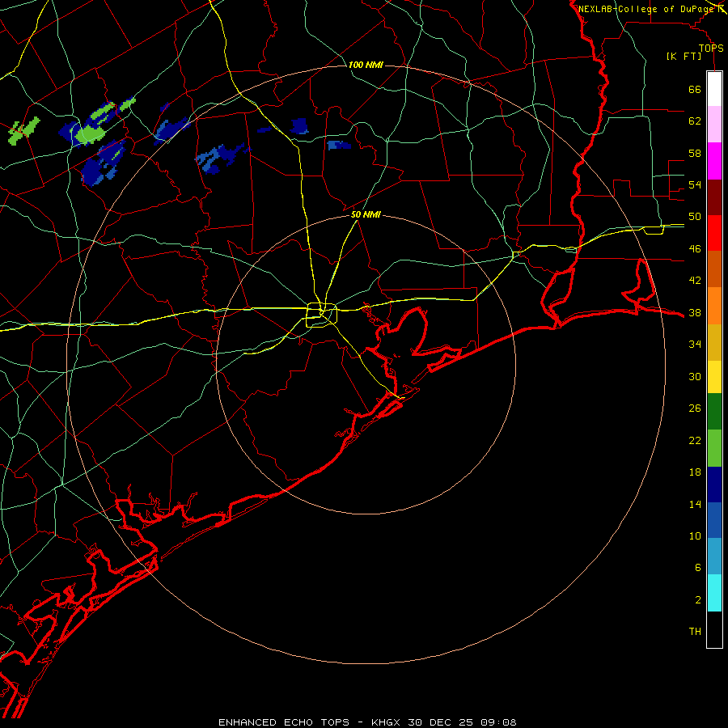Click the navy 14-18 kft legend swatch

pos(714,485)
